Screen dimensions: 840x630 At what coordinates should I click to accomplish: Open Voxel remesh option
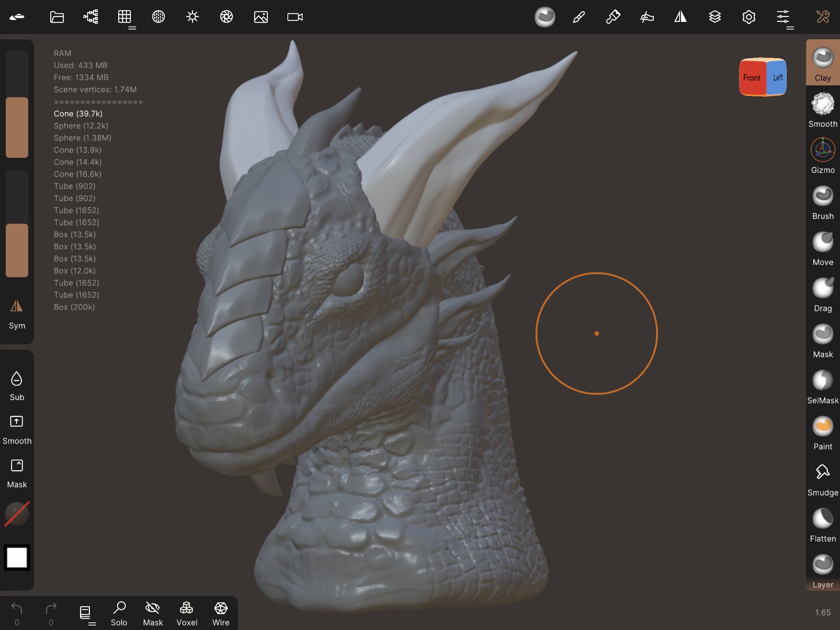(187, 613)
